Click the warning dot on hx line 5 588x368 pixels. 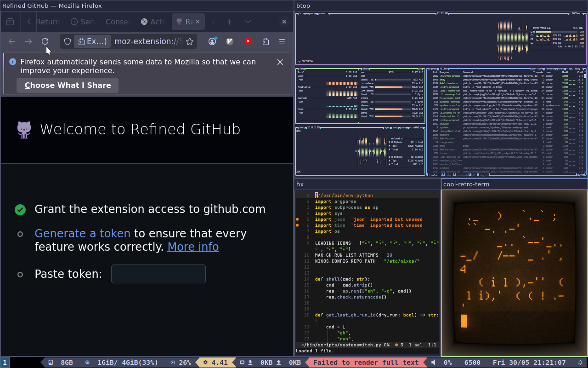[297, 219]
